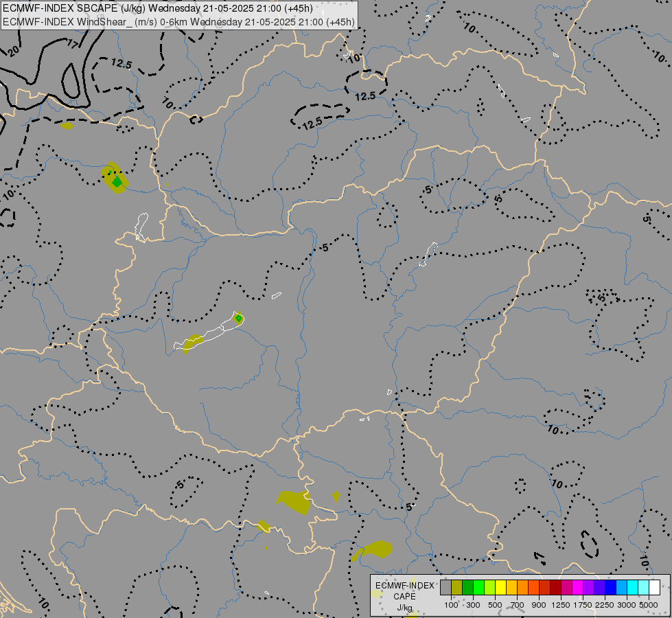Choose the bright magenta legend swatch
The height and width of the screenshot is (618, 672).
pos(577,587)
